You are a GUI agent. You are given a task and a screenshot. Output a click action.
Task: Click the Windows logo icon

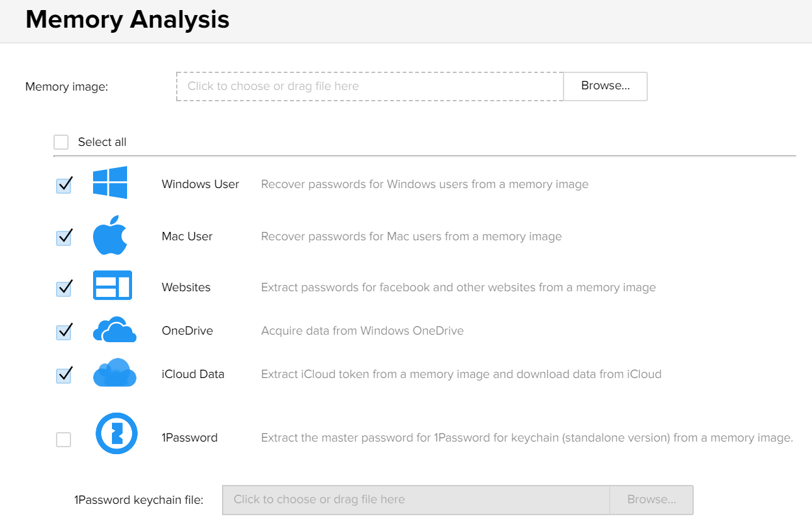coord(110,182)
